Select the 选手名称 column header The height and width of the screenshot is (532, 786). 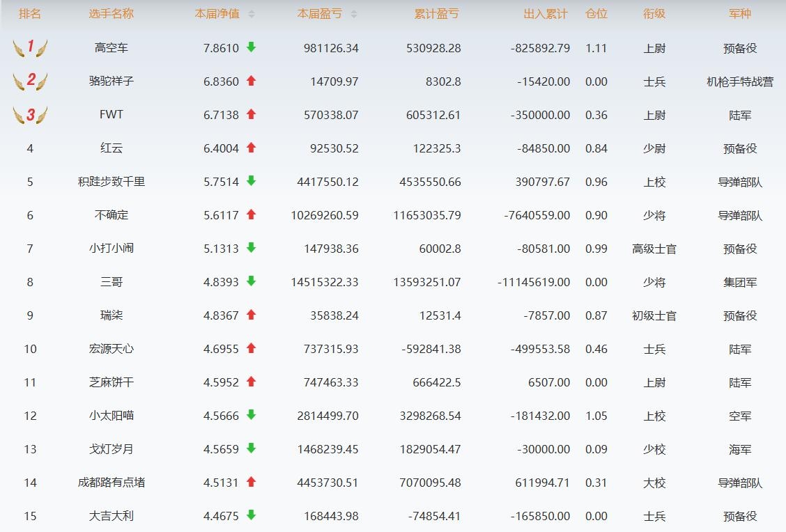[111, 14]
